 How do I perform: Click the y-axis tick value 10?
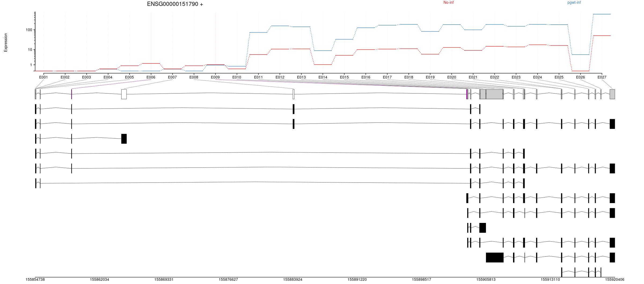click(30, 50)
